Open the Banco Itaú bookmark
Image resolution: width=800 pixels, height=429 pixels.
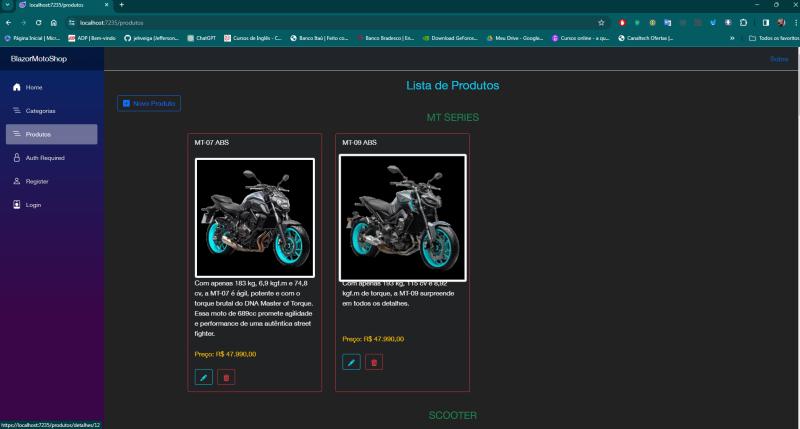click(x=319, y=38)
